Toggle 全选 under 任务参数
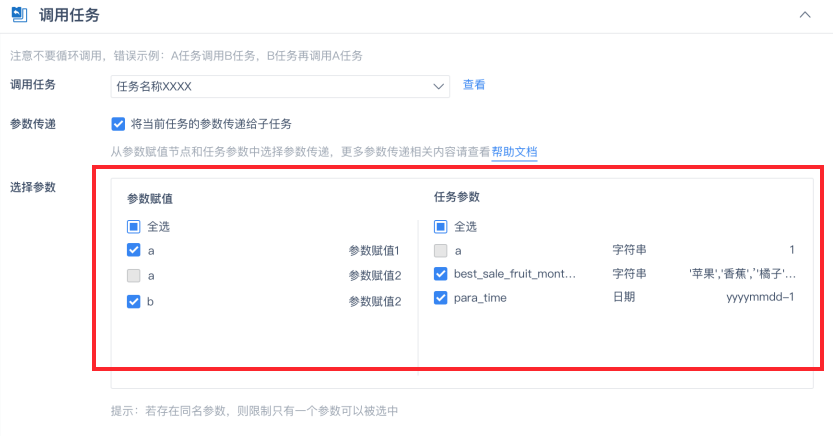 coord(441,227)
